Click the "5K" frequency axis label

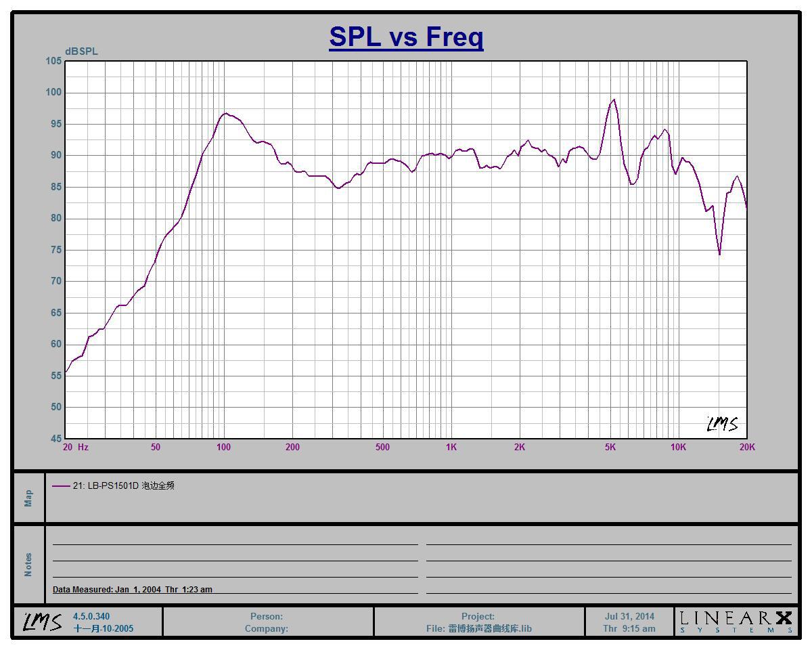point(610,447)
